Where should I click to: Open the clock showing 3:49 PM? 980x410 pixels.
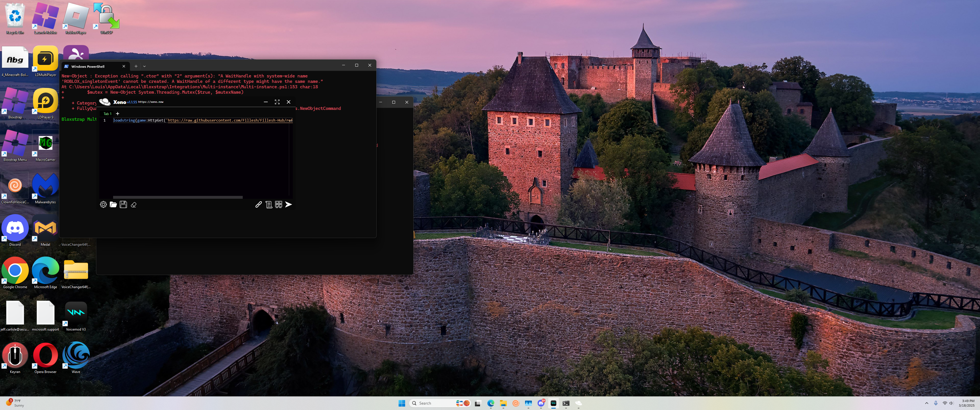click(x=967, y=403)
